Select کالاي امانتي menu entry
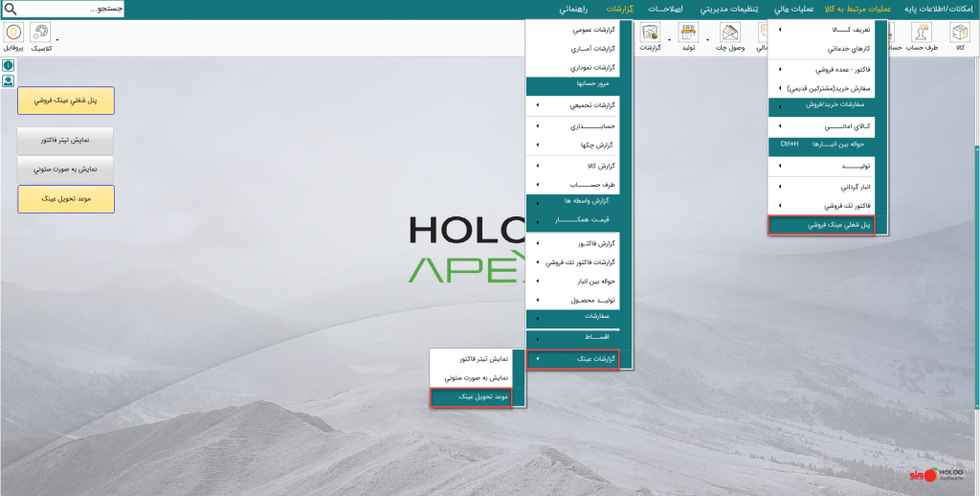Screen dimensions: 980x496 [x=820, y=126]
